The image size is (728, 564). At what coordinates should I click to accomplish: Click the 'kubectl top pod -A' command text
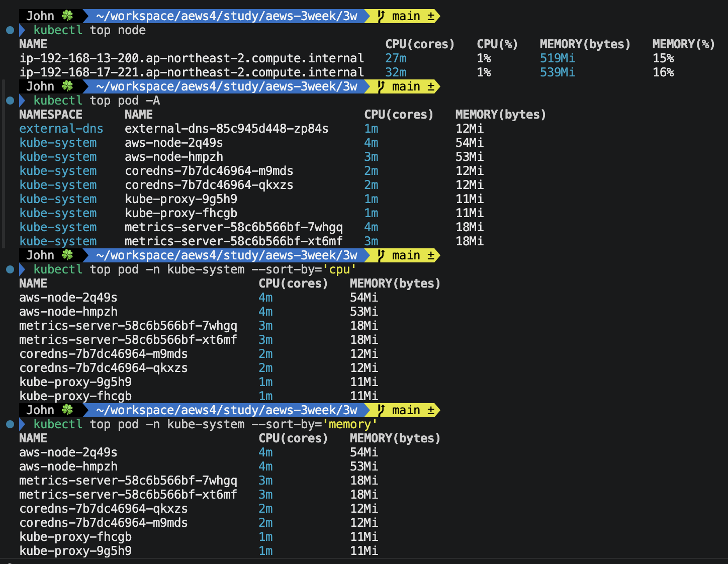pyautogui.click(x=97, y=101)
